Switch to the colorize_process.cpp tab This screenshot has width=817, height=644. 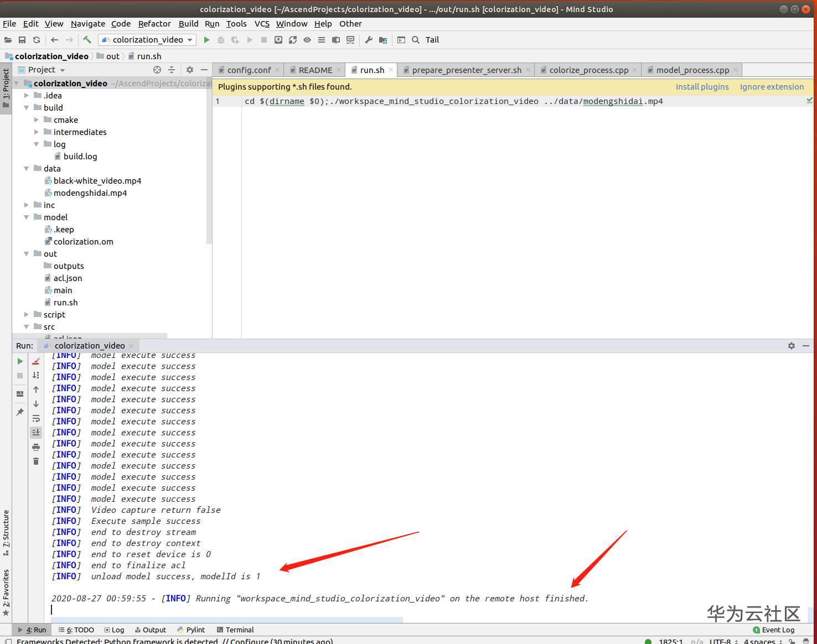point(589,70)
